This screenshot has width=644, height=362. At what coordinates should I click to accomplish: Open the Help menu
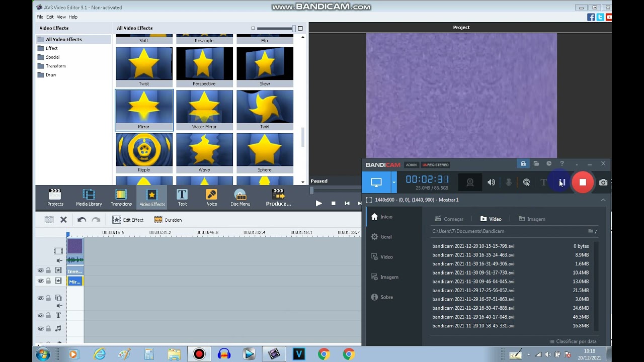click(73, 17)
